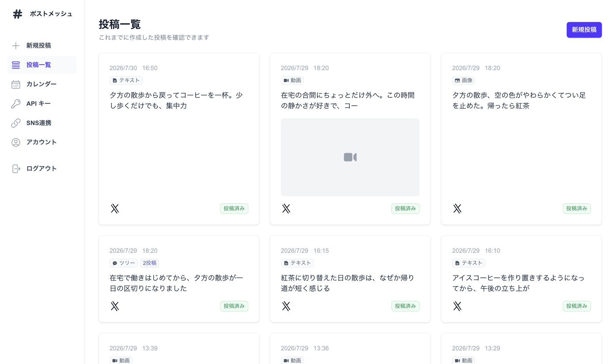Click 投稿済み status on the 16:50 post

234,209
